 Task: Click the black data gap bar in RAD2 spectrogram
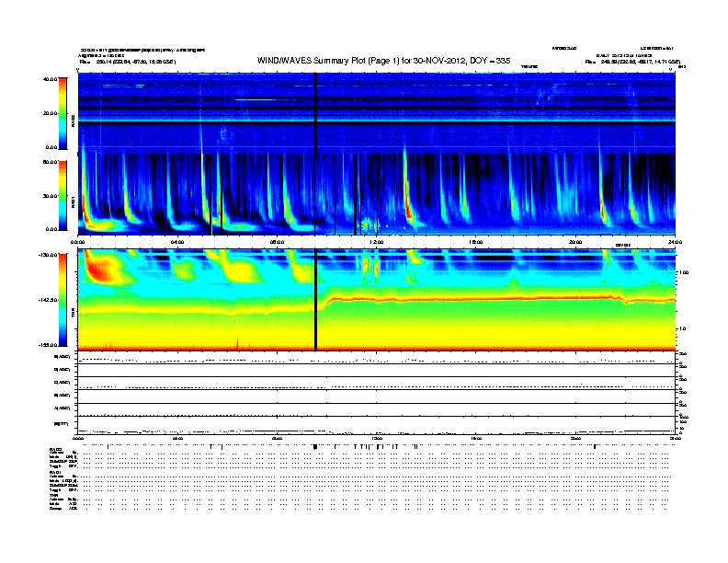(x=315, y=113)
